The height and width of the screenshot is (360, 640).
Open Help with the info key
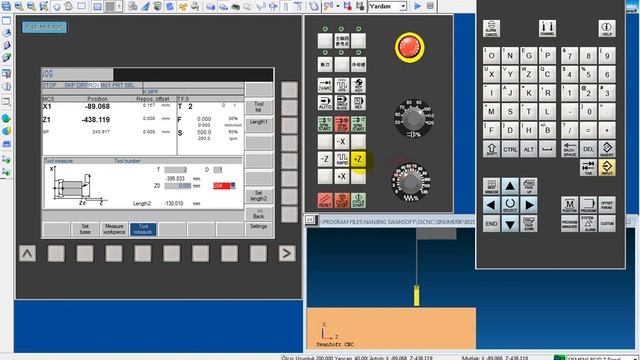click(x=607, y=29)
